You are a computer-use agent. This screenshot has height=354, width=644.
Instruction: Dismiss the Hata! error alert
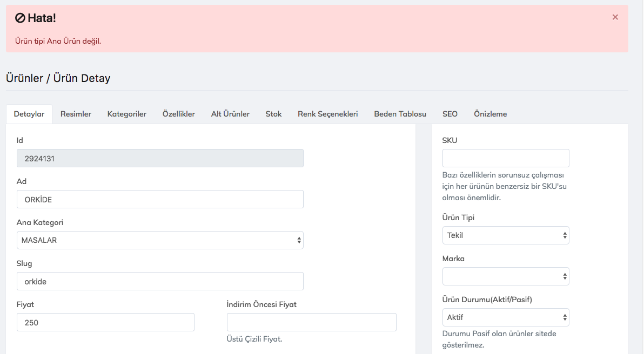615,17
